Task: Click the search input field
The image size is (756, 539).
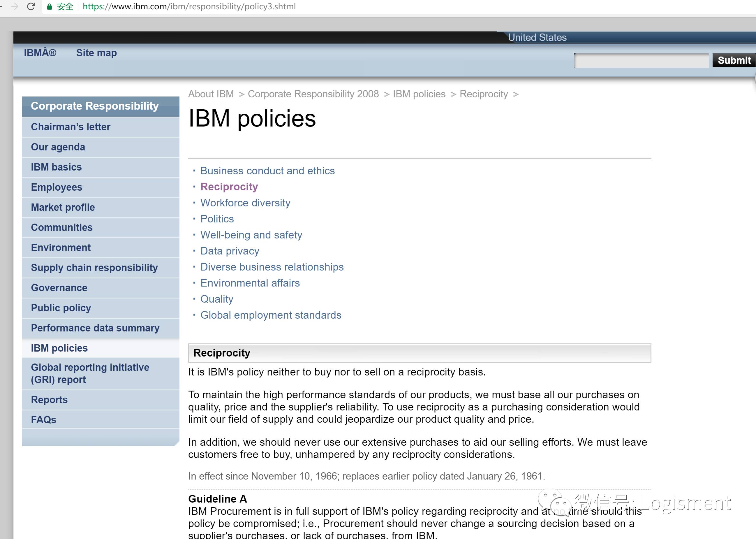Action: (x=641, y=61)
